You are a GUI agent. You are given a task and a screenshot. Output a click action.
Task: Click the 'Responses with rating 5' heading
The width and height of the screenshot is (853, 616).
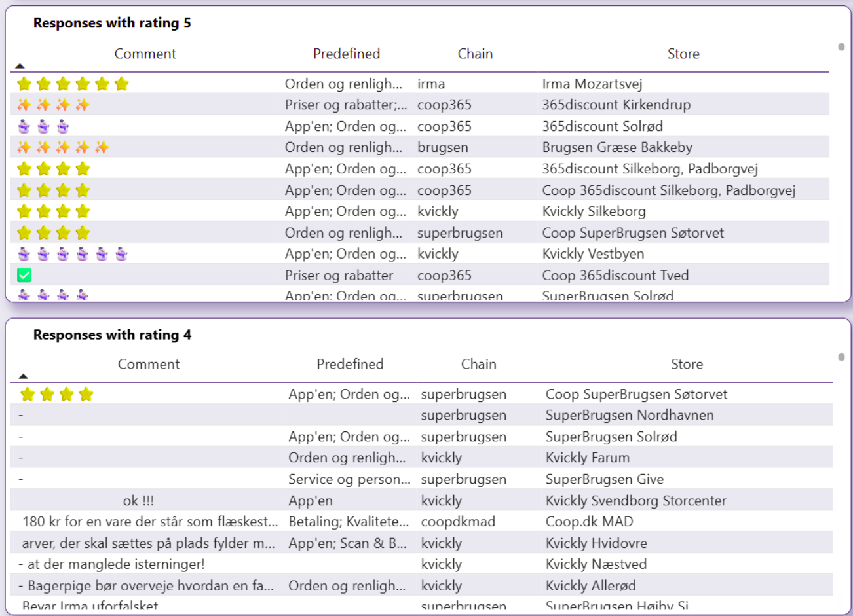click(x=112, y=23)
